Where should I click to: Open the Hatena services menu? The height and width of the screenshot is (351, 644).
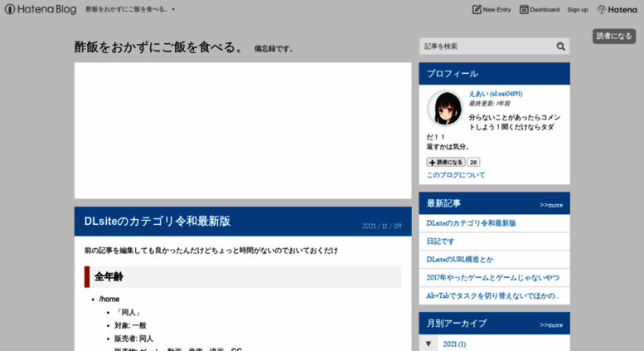click(617, 9)
